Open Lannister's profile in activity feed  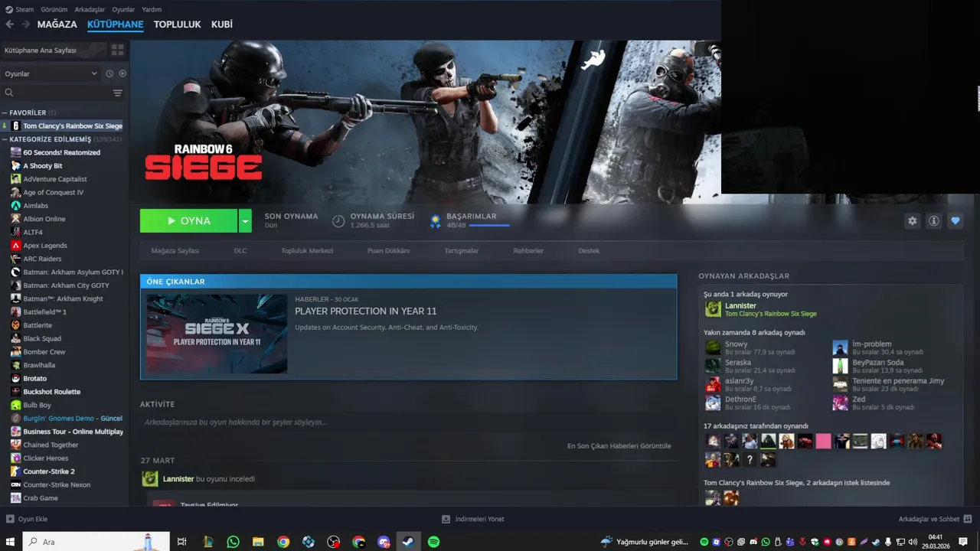click(178, 479)
